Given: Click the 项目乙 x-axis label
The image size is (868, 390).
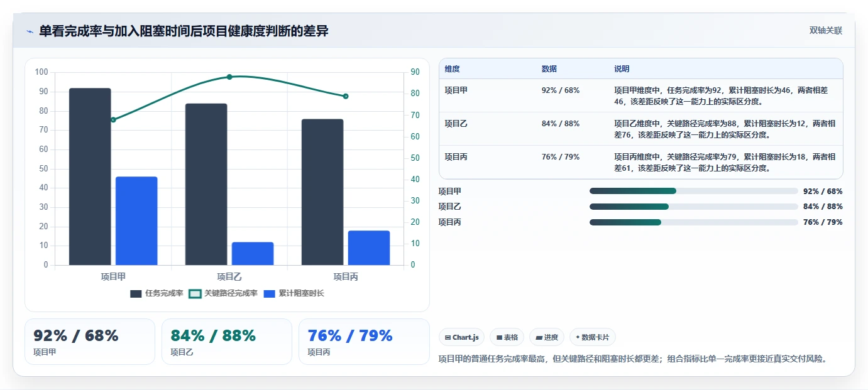Looking at the screenshot, I should point(229,276).
